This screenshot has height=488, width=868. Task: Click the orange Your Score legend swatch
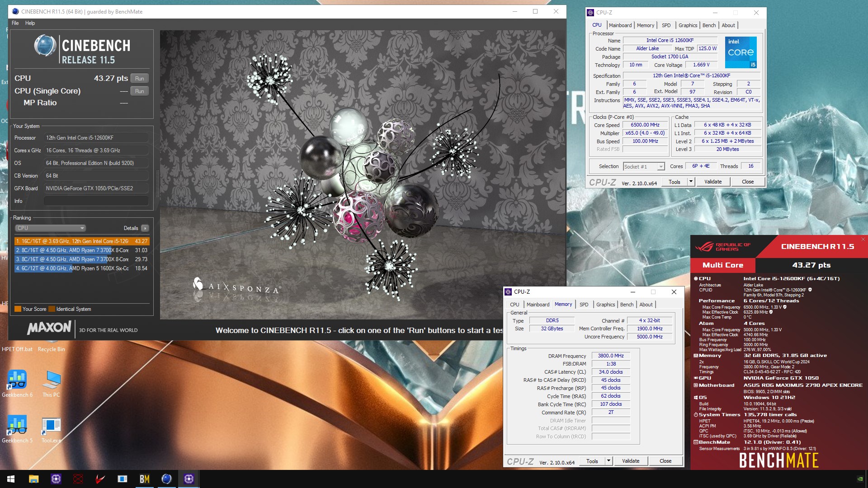(18, 309)
